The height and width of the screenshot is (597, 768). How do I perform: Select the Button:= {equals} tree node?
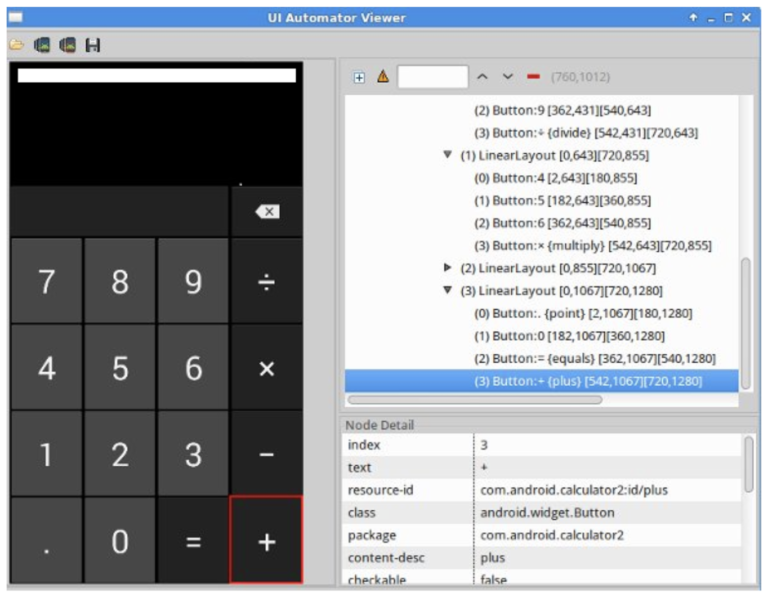[x=594, y=358]
